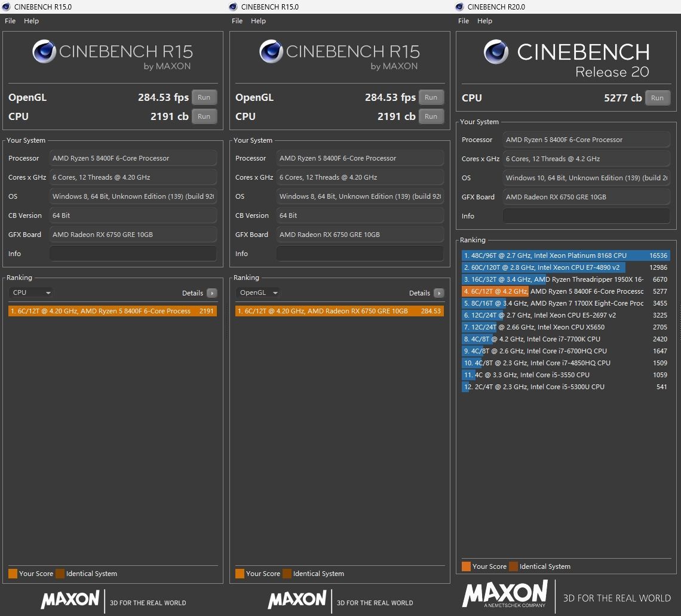This screenshot has width=681, height=616.
Task: Select the Core i5-5300U ranking row
Action: click(566, 387)
